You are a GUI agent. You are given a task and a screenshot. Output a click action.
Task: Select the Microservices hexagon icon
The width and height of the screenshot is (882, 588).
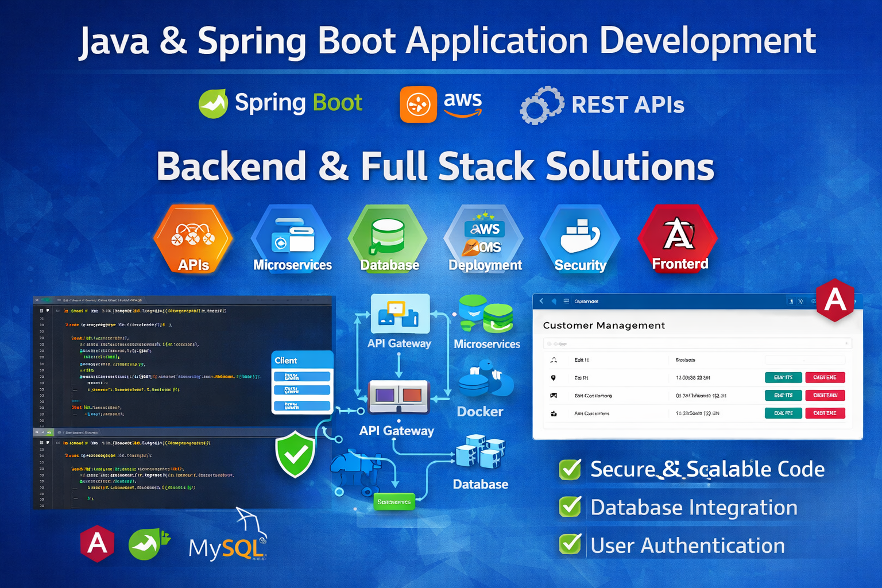point(292,239)
